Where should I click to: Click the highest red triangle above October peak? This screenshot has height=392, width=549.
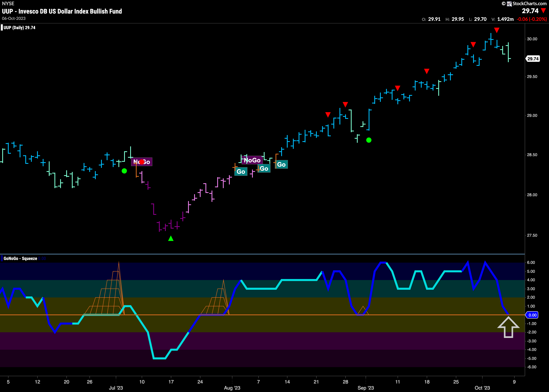pos(497,30)
